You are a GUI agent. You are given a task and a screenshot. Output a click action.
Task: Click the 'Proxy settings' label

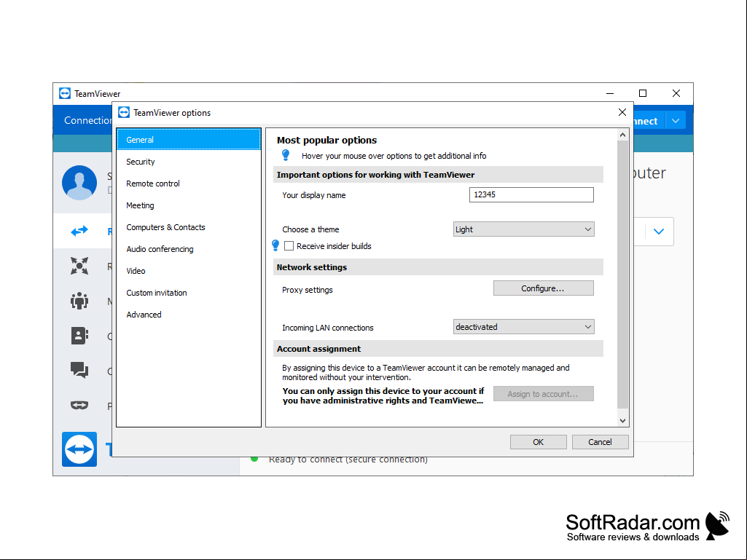[x=308, y=290]
